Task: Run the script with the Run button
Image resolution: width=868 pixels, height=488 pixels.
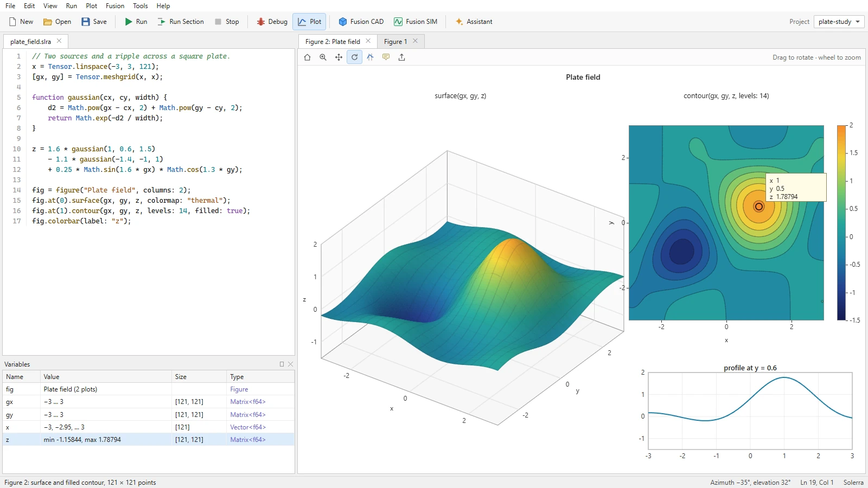Action: [x=136, y=22]
